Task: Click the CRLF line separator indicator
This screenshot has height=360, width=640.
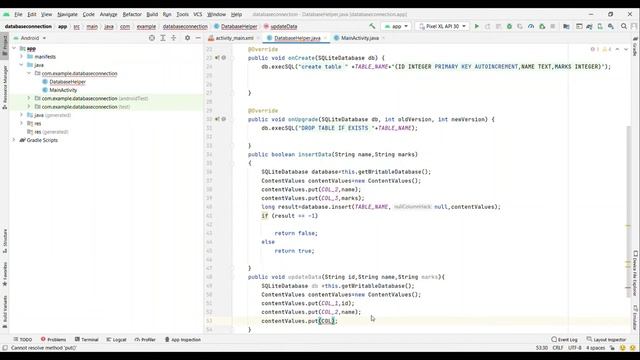Action: click(x=558, y=348)
